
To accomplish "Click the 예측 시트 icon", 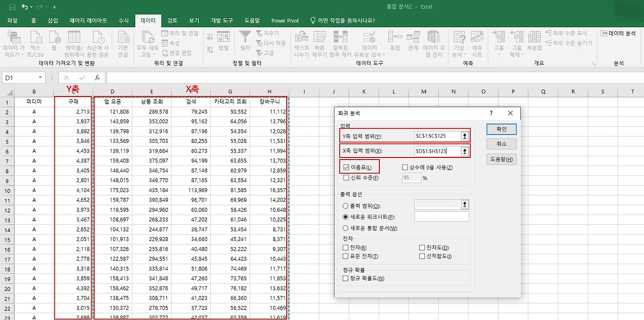I will (x=477, y=37).
